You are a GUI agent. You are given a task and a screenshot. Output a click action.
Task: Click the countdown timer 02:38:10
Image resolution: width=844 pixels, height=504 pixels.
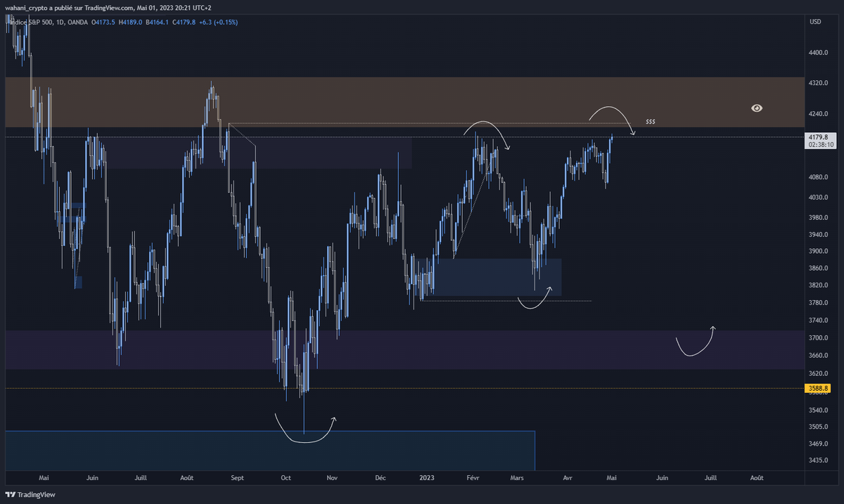click(820, 144)
